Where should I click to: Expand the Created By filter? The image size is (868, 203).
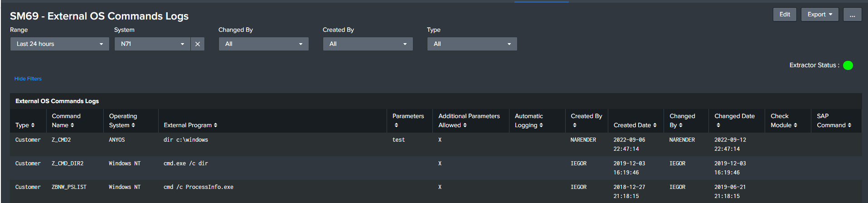click(x=368, y=44)
